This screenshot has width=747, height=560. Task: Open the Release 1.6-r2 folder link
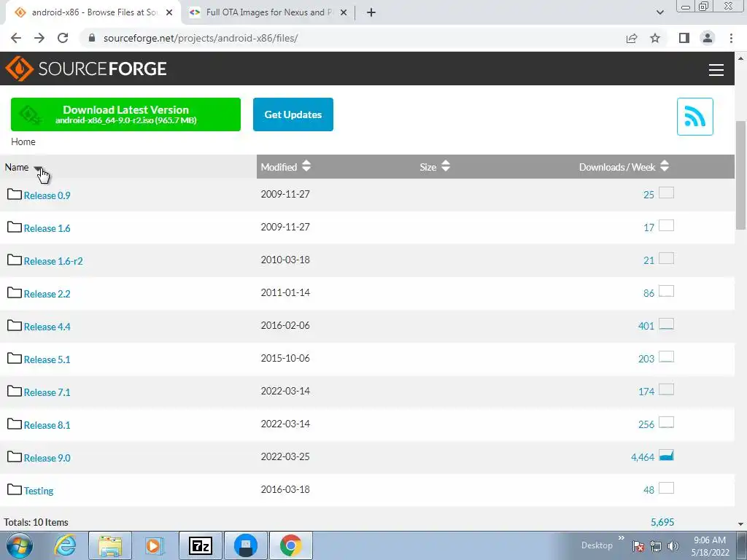[53, 261]
